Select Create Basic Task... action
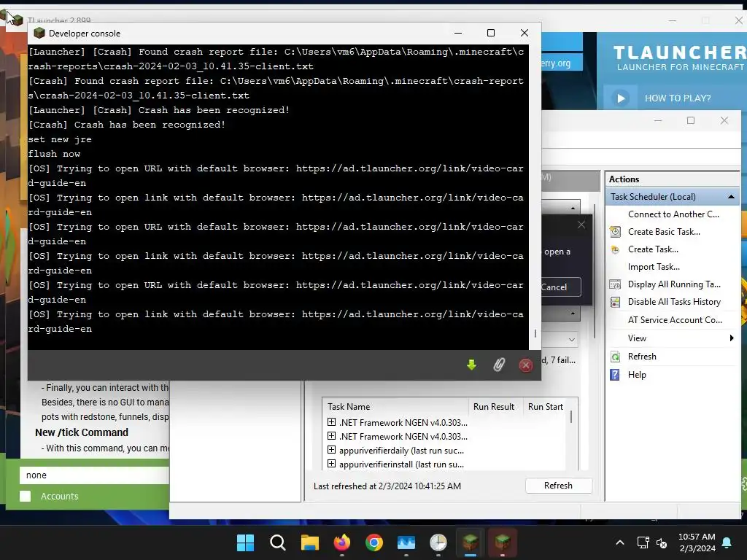The width and height of the screenshot is (747, 560). [x=664, y=232]
